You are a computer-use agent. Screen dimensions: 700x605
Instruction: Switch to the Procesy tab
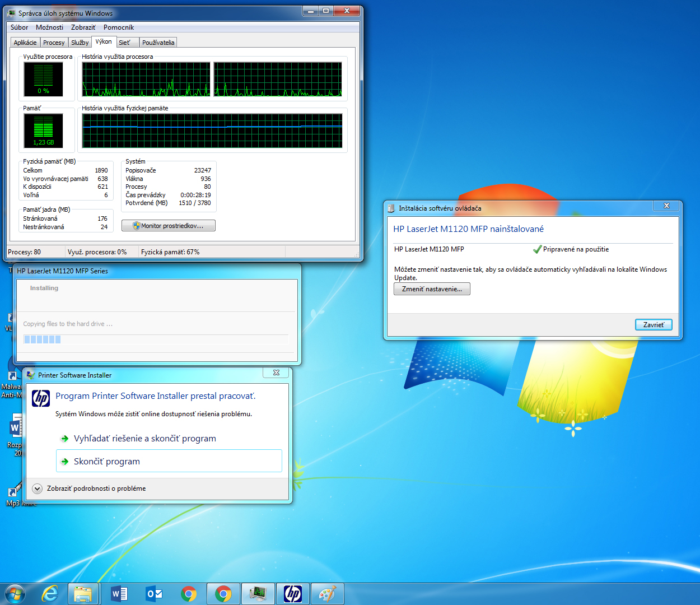(54, 43)
